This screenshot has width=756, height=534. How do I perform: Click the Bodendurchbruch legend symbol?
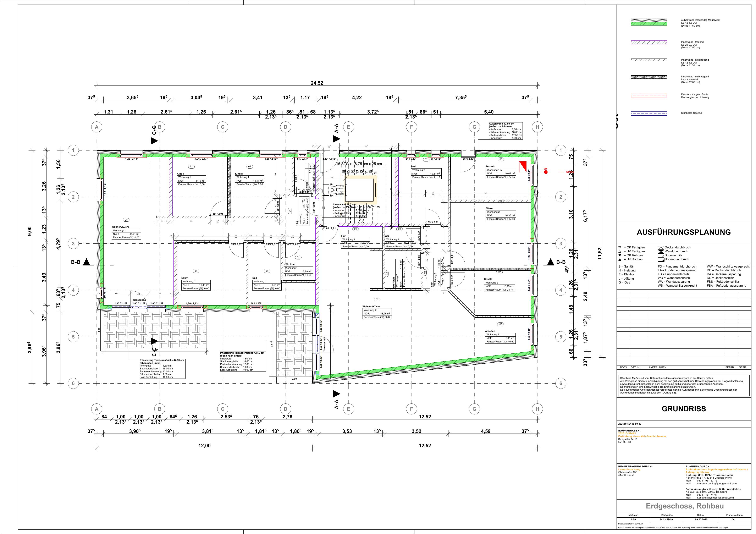click(x=661, y=259)
